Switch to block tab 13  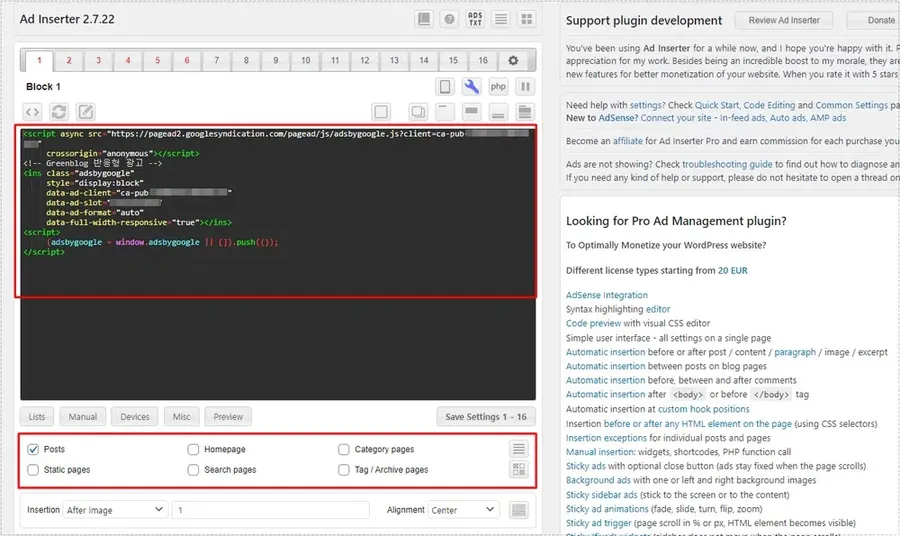pos(394,60)
